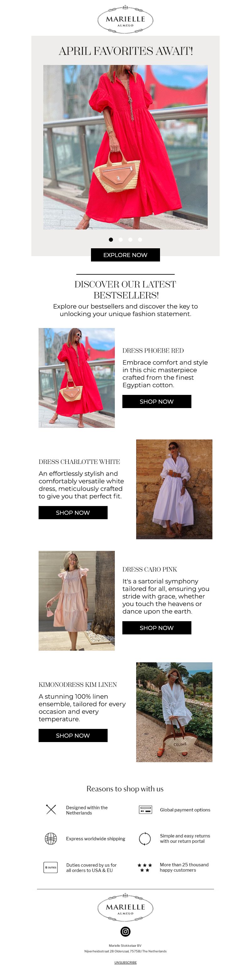Screen dimensions: 251x980
Task: Click the Dress Charlotte White title
Action: [x=79, y=462]
